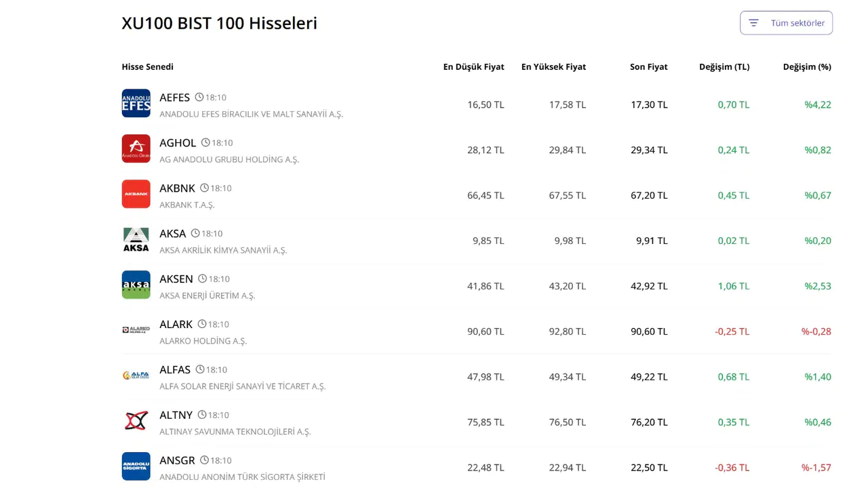Image resolution: width=868 pixels, height=488 pixels.
Task: Click the Altınay Savunma logo icon
Action: (136, 421)
